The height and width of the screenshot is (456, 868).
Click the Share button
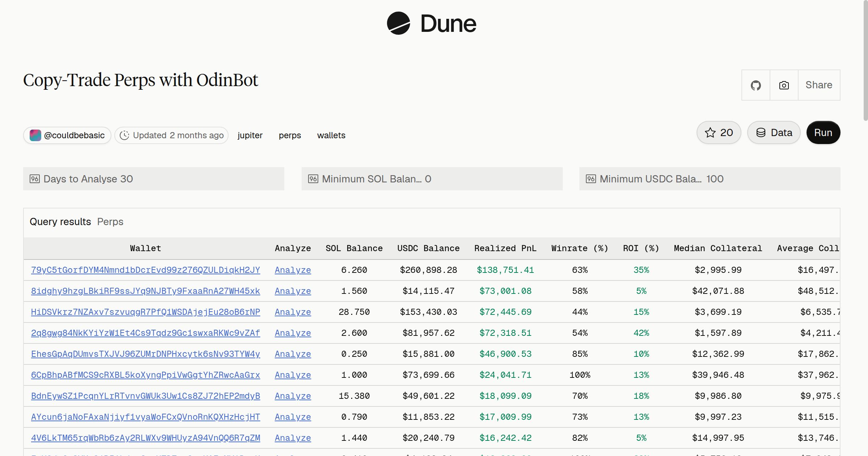819,85
